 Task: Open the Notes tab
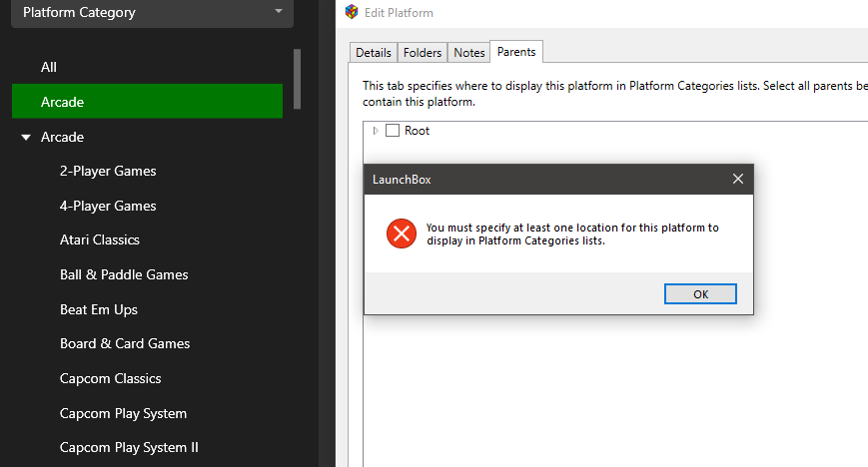(469, 53)
